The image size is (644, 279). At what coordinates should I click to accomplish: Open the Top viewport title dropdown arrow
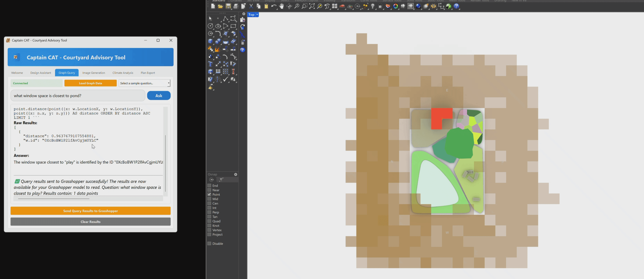(257, 15)
